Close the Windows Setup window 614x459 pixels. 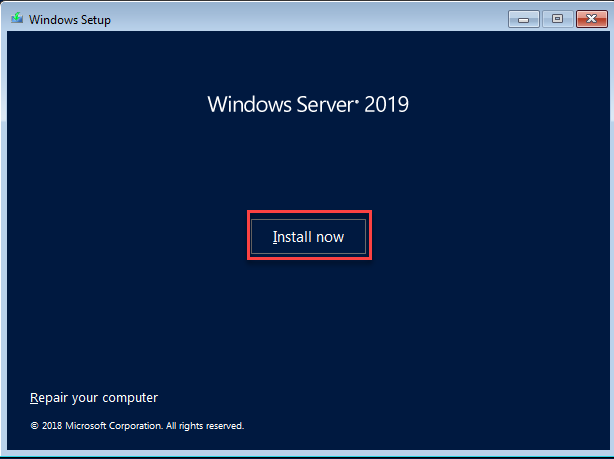click(592, 19)
